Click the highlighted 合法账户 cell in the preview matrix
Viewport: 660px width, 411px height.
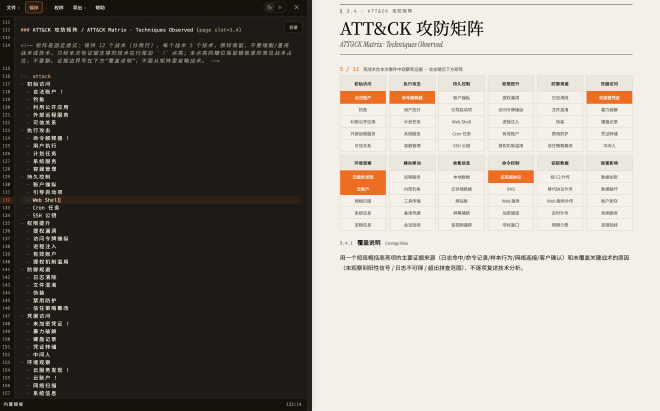[x=363, y=98]
